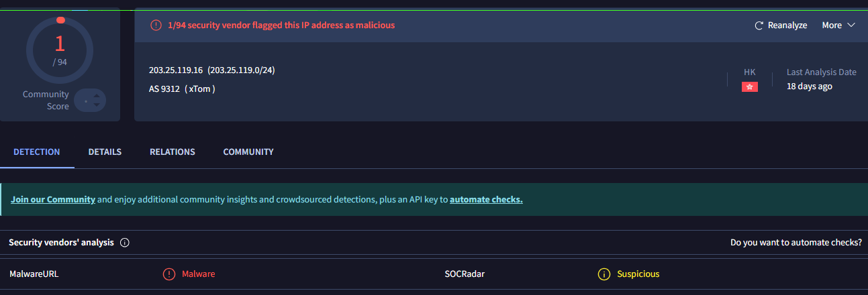
Task: Click the Join our Community link
Action: pos(53,200)
